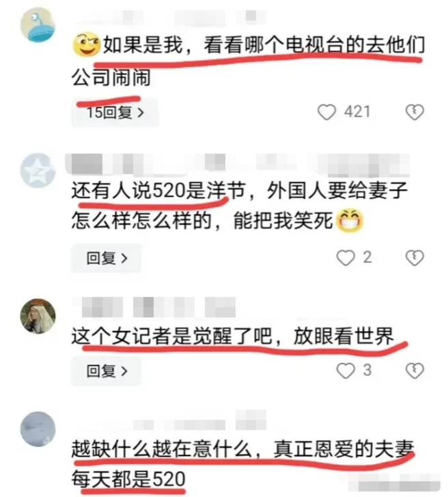Like the 520 foreign holiday comment
The image size is (448, 497).
pyautogui.click(x=346, y=257)
